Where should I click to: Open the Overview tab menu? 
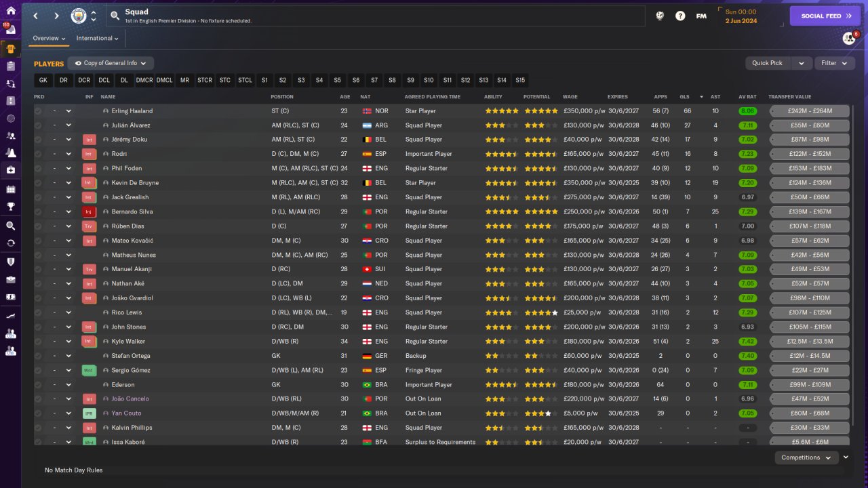[x=50, y=39]
